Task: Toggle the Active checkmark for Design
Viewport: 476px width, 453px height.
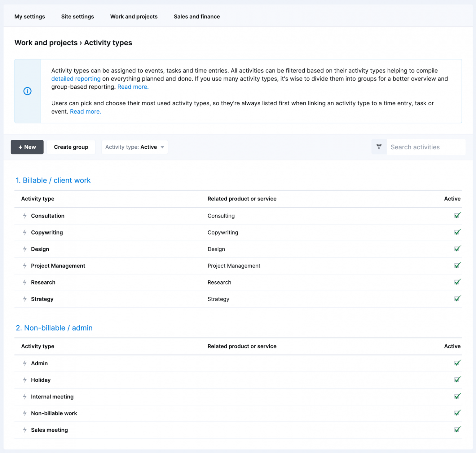Action: (457, 249)
